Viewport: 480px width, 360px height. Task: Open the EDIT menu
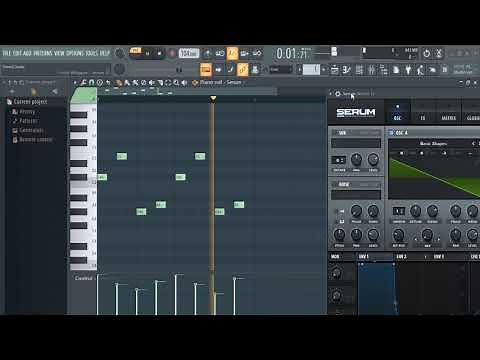coord(17,53)
